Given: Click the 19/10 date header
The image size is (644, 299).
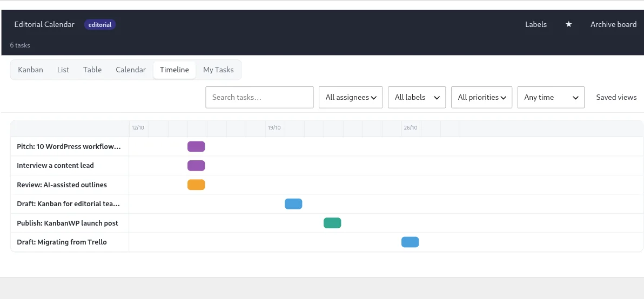Looking at the screenshot, I should pos(274,127).
